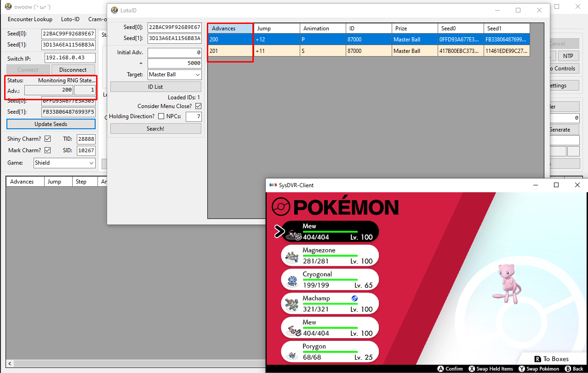Viewport: 588px width, 373px height.
Task: Open the ID List button
Action: 155,87
